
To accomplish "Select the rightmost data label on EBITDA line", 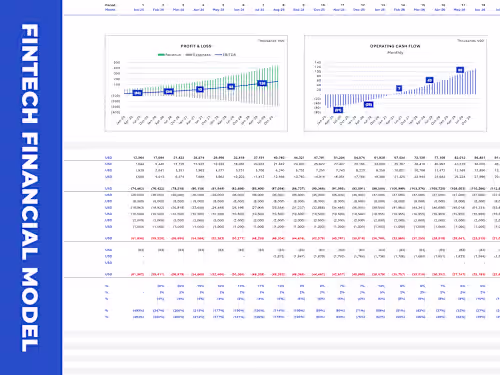I will pos(262,83).
